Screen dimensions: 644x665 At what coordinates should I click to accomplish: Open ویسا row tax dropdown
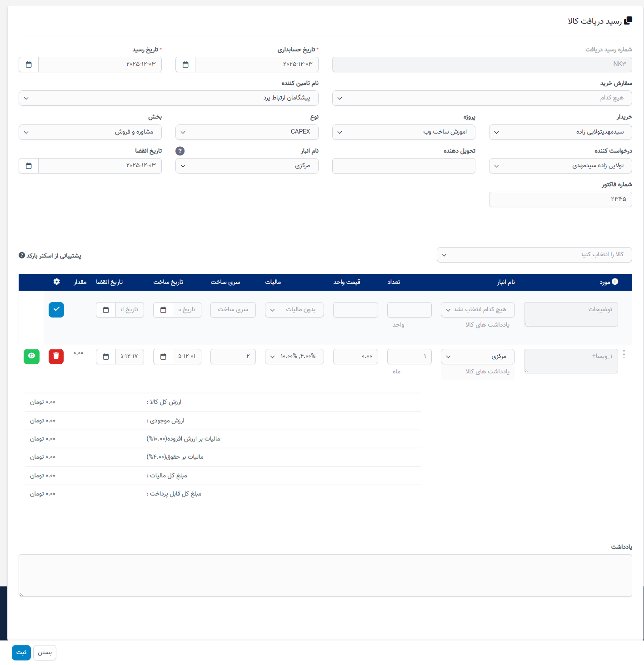[x=295, y=357]
